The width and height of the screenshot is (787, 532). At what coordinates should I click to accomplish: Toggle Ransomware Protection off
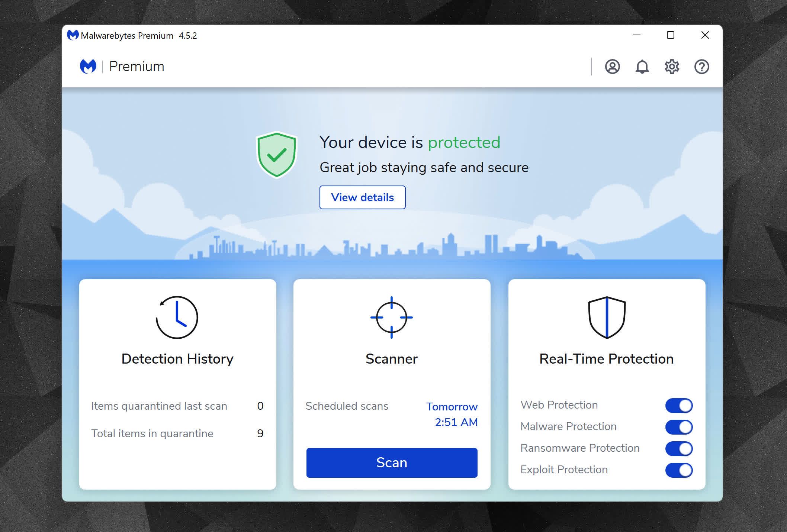[679, 449]
